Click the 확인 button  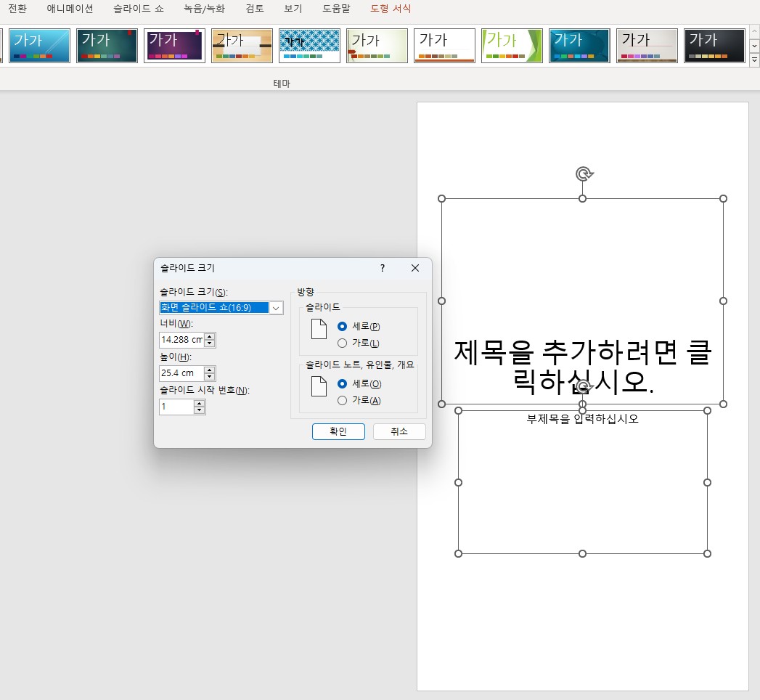tap(338, 431)
